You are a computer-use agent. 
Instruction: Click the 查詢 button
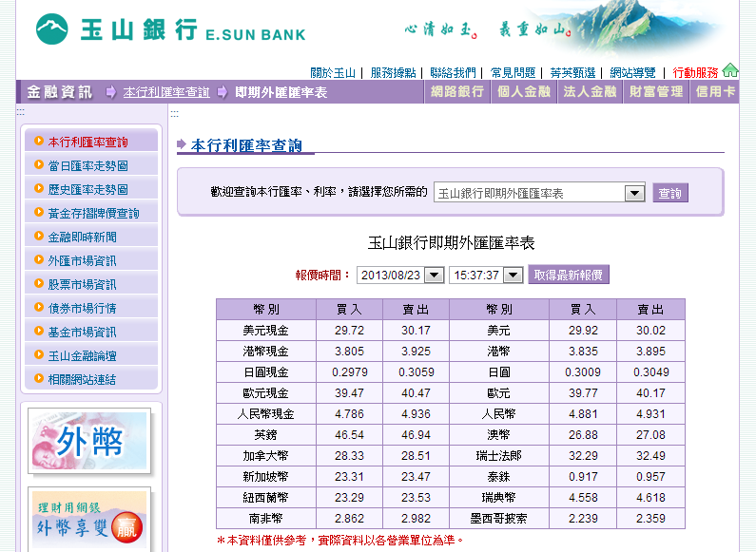click(x=670, y=193)
